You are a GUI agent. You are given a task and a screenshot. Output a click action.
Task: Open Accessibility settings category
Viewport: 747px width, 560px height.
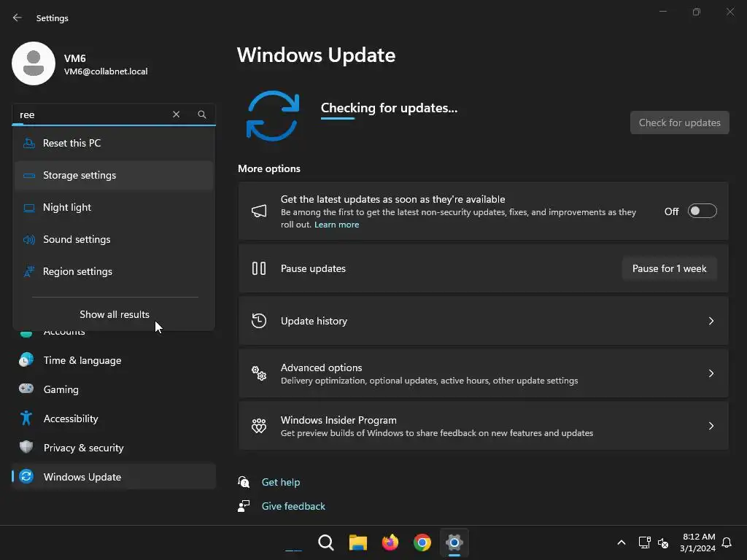[x=114, y=418]
